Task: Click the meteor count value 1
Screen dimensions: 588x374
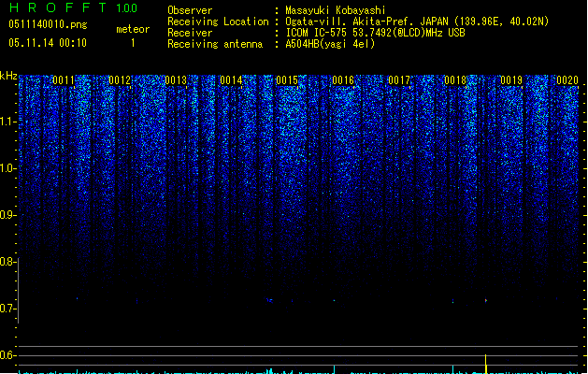Action: [133, 43]
